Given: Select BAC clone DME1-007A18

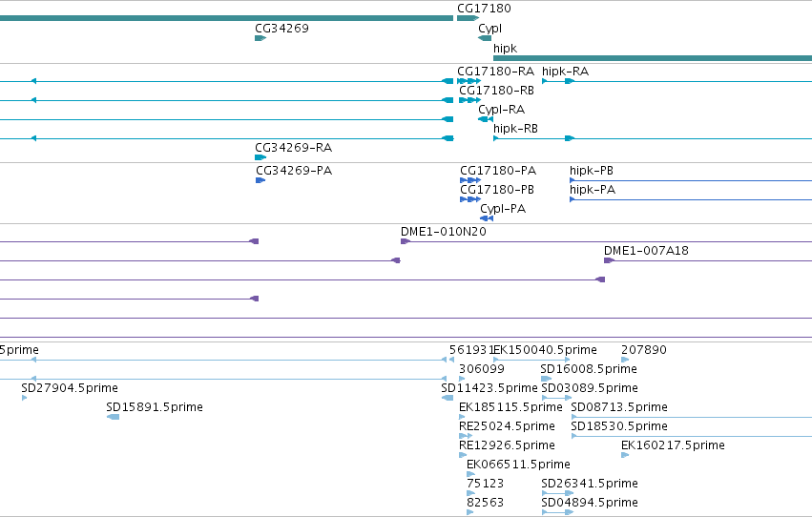Looking at the screenshot, I should click(x=646, y=251).
